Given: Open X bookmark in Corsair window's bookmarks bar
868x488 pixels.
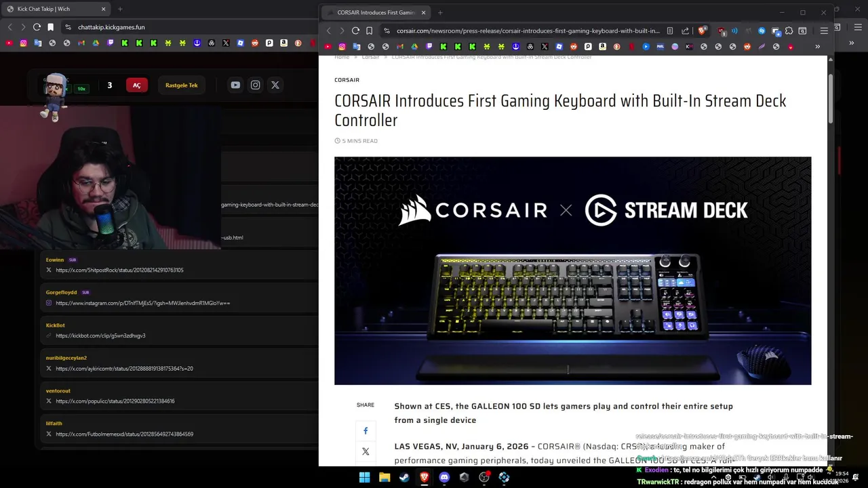Looking at the screenshot, I should 545,47.
